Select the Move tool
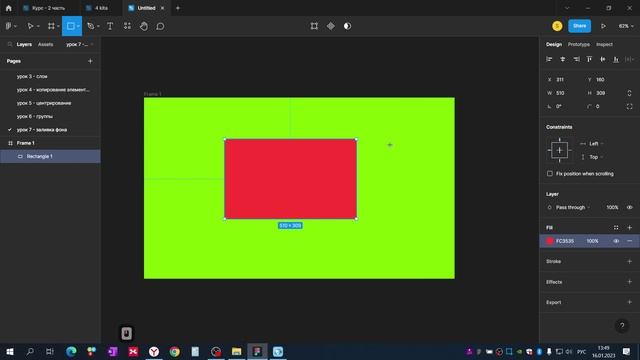640x360 pixels. coord(30,26)
